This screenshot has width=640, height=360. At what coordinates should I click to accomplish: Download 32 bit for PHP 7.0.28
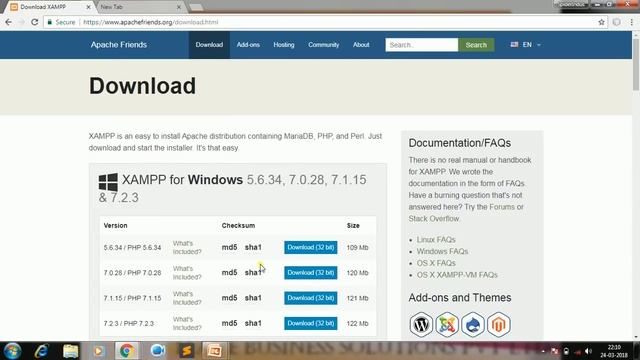click(x=311, y=273)
